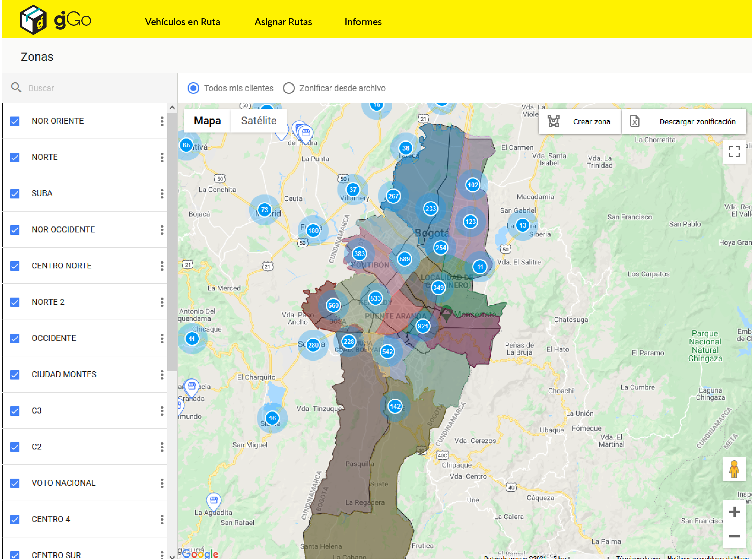Image resolution: width=752 pixels, height=560 pixels.
Task: Click the search magnifier icon
Action: point(16,87)
